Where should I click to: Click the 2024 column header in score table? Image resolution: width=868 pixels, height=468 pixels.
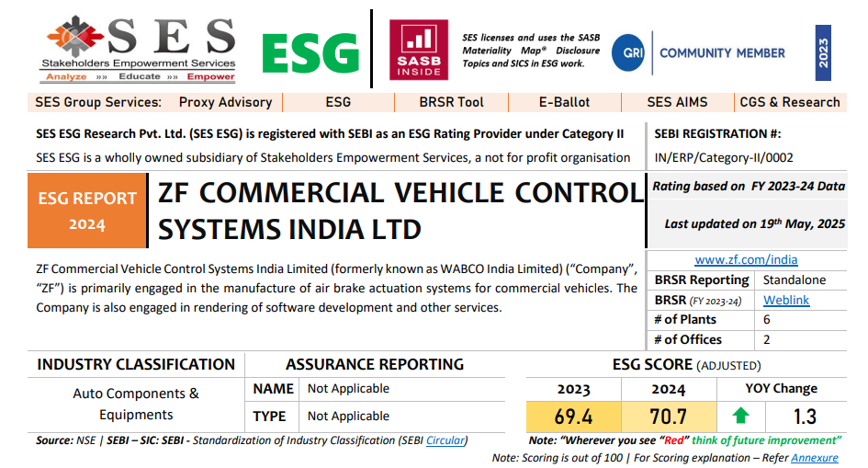click(x=669, y=389)
